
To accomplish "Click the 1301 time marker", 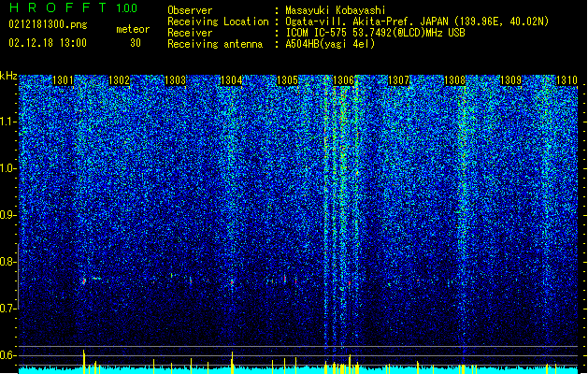I will [63, 80].
